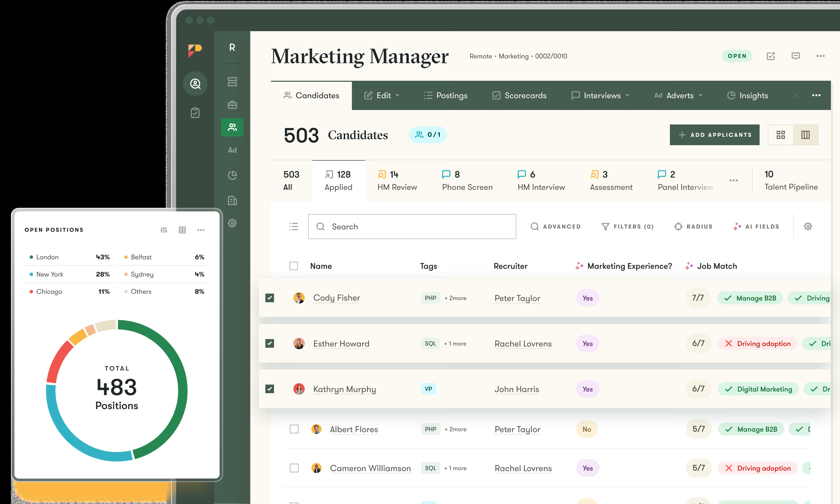
Task: Open the FILTERS (0) button
Action: pos(627,227)
